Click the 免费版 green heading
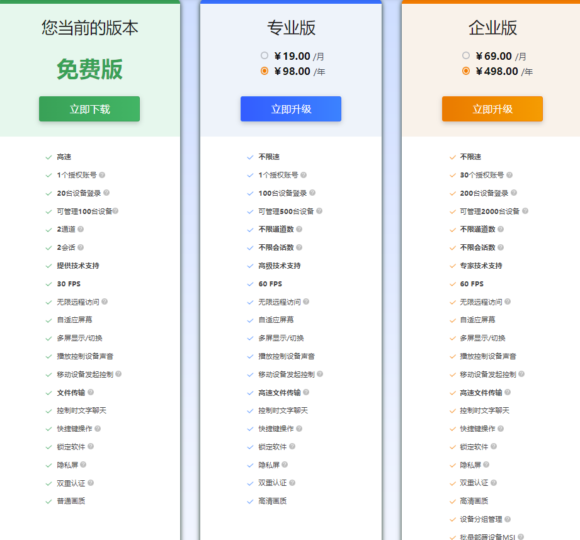 [90, 69]
